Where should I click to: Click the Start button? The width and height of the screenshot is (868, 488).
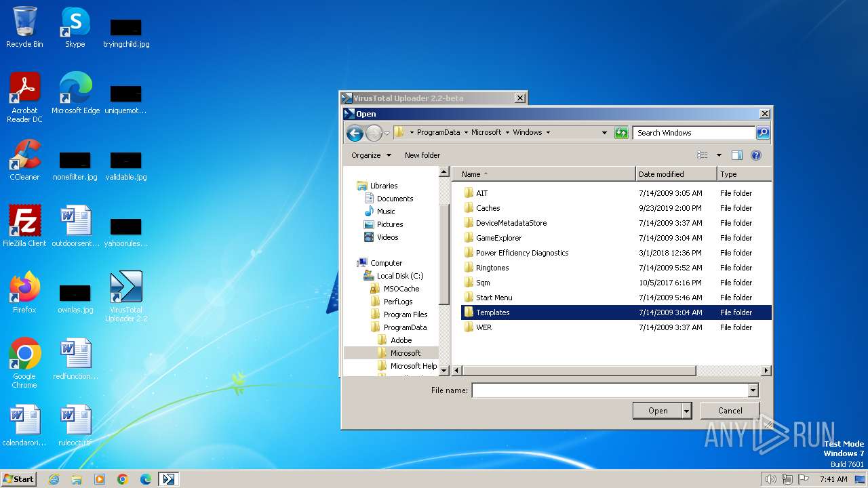(18, 479)
